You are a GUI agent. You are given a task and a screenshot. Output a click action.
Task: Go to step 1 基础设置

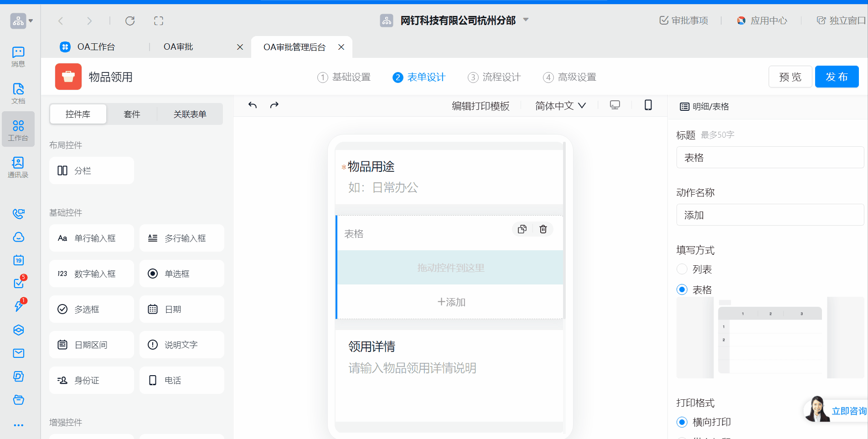click(x=344, y=77)
